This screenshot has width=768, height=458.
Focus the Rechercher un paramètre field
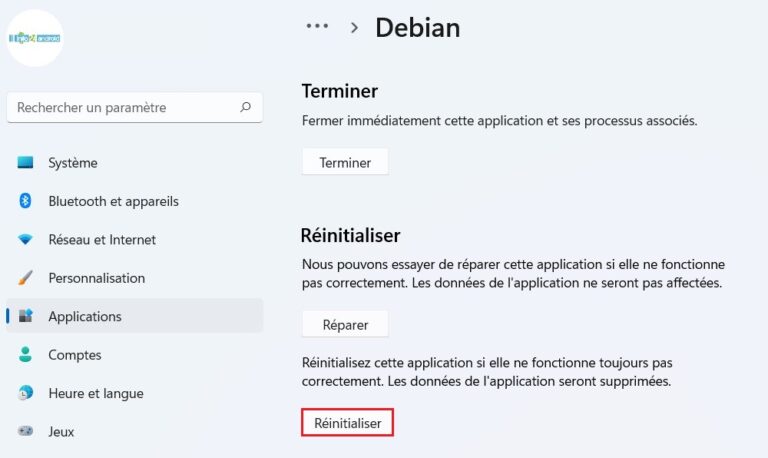pyautogui.click(x=120, y=107)
